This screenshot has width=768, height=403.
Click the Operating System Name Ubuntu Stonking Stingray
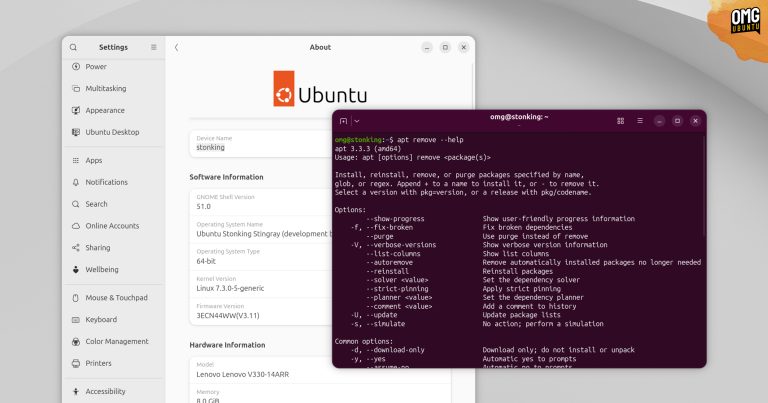pos(264,234)
